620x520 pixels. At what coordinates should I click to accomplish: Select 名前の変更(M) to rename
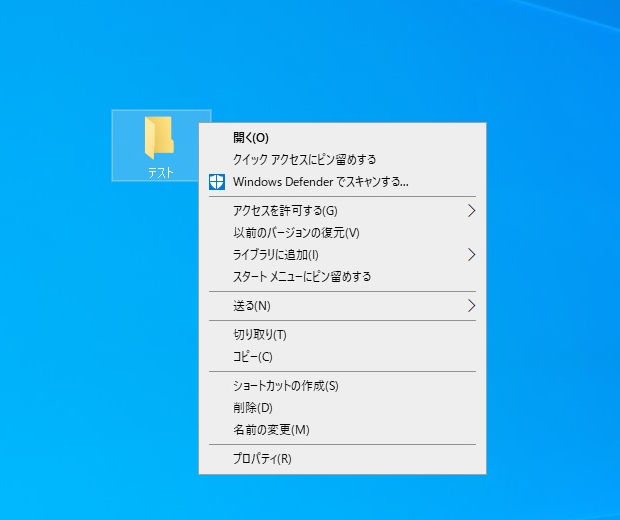(x=342, y=430)
